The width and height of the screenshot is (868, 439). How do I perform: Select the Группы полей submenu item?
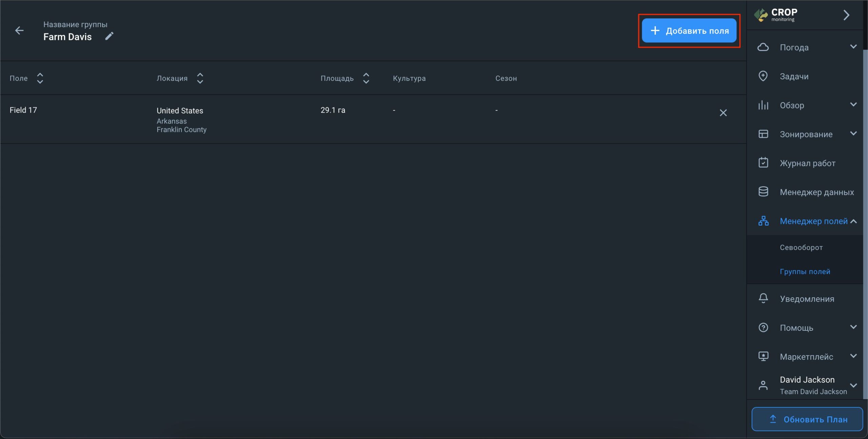click(805, 271)
